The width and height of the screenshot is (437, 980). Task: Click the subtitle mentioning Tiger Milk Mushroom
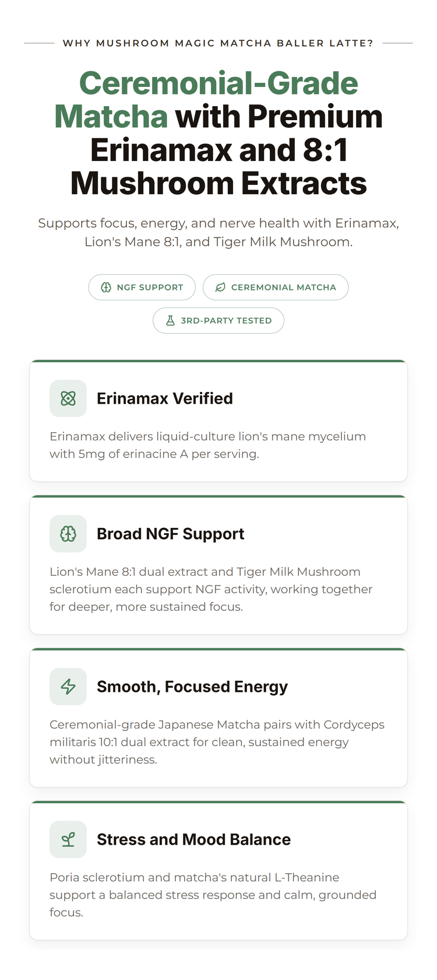(218, 232)
